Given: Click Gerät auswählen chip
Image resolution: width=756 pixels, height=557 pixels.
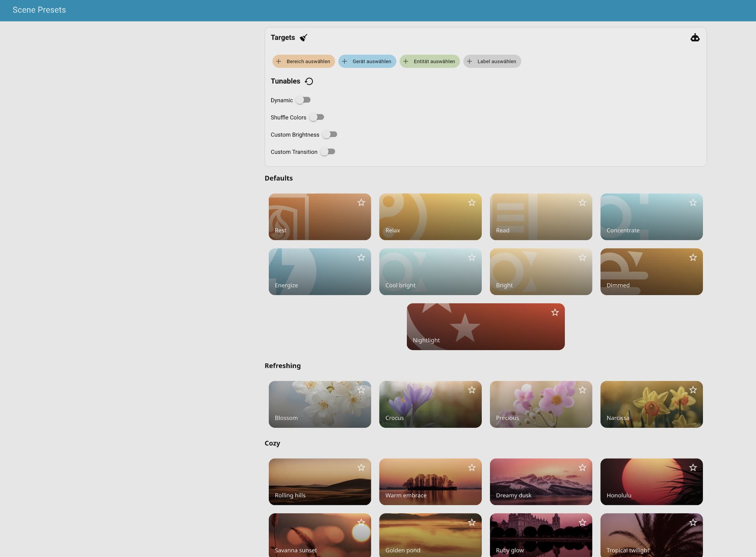Looking at the screenshot, I should point(367,61).
